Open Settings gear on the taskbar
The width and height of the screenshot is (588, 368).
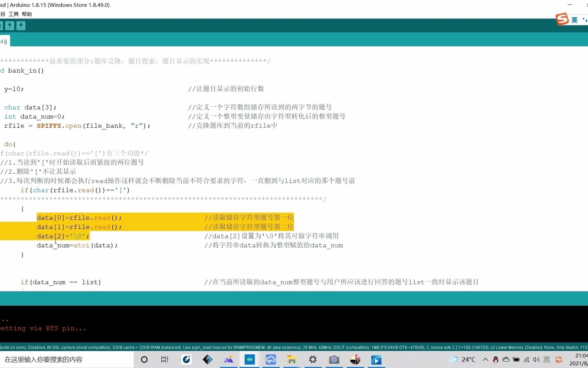[313, 359]
